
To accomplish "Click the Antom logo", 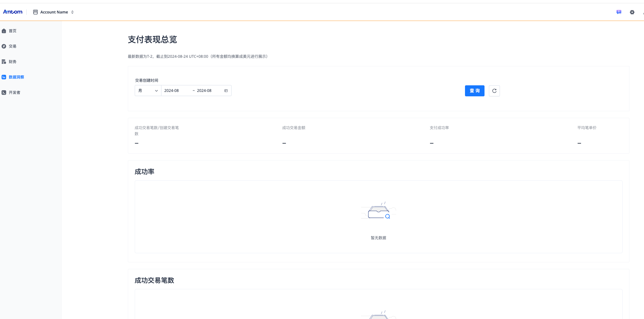I will coord(13,12).
